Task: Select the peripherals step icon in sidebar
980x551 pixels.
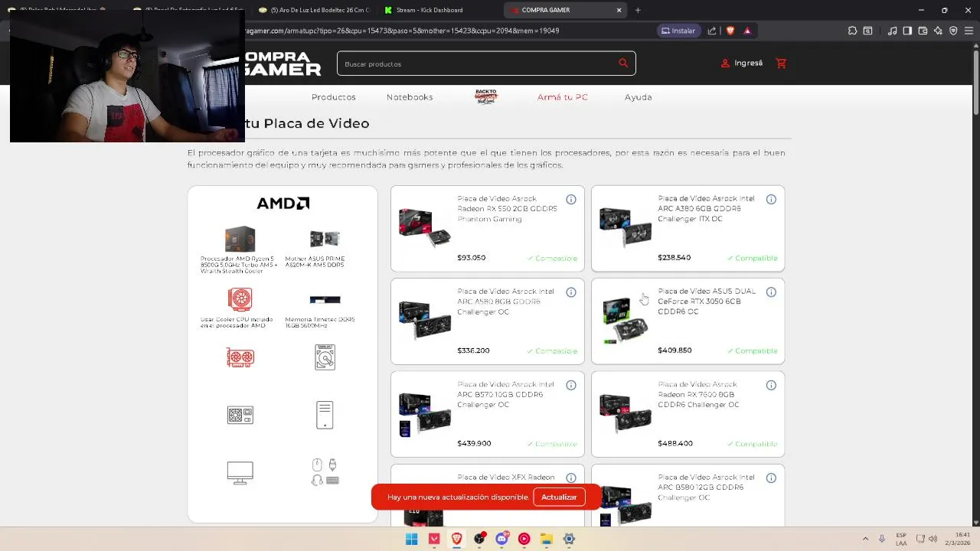Action: pyautogui.click(x=325, y=472)
